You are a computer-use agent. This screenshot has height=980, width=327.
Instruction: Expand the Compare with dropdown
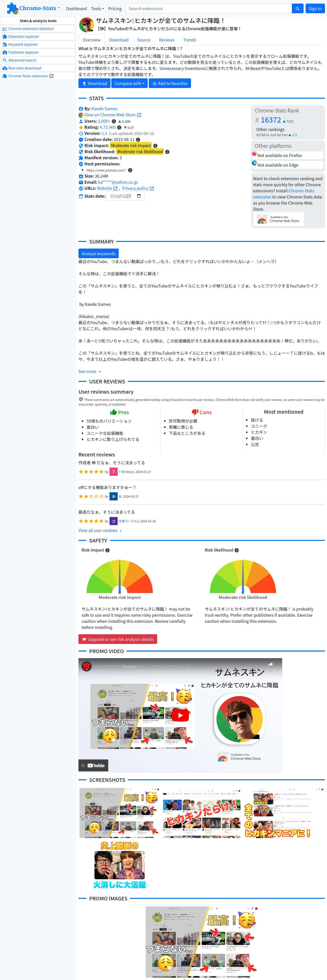tap(129, 83)
